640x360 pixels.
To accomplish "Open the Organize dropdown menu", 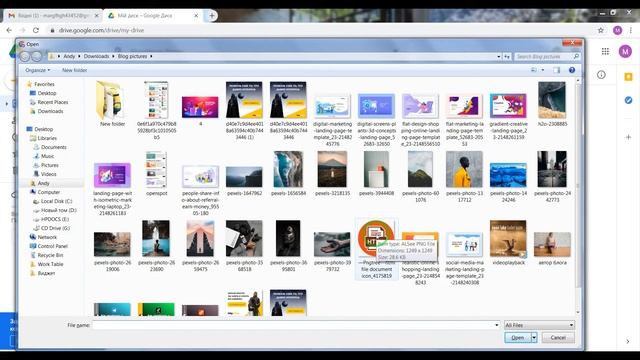I will [38, 70].
